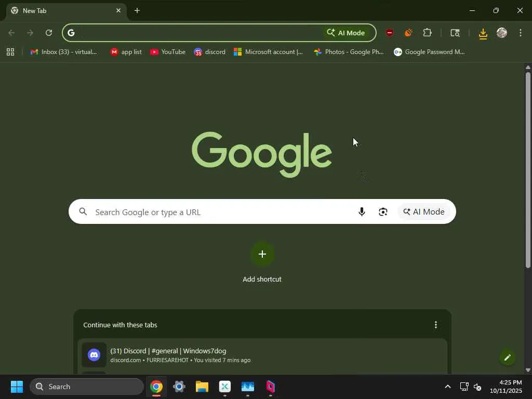Open the Microsoft account bookmark
Screen dimensions: 532x399
coord(269,52)
